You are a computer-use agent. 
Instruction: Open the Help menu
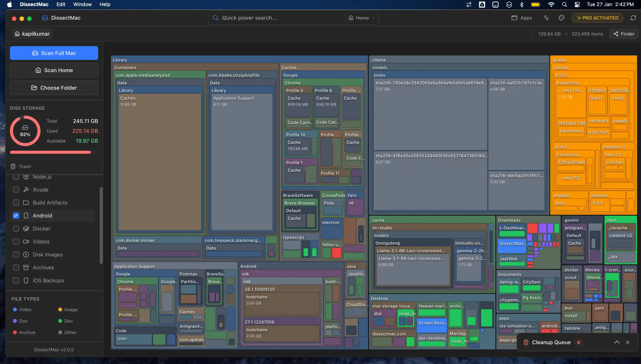[105, 5]
